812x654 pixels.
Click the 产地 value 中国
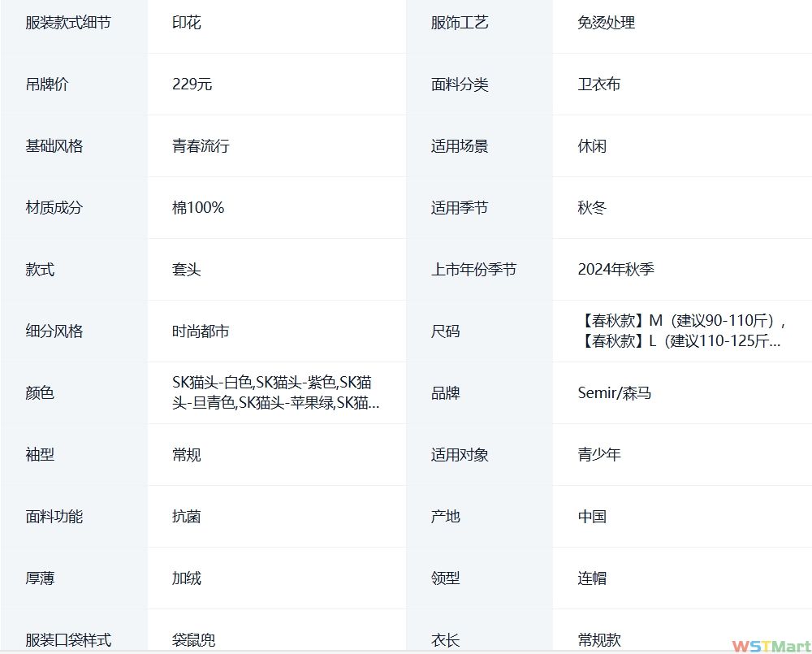point(592,517)
